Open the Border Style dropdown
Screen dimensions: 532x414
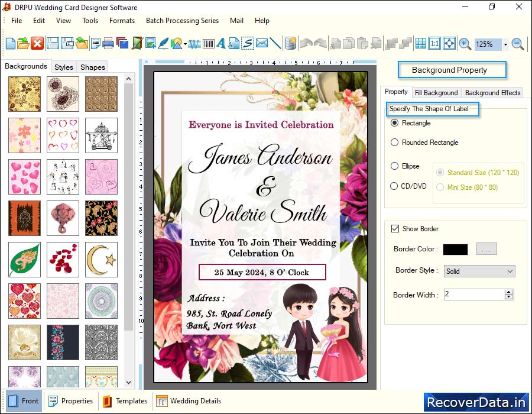tap(479, 271)
